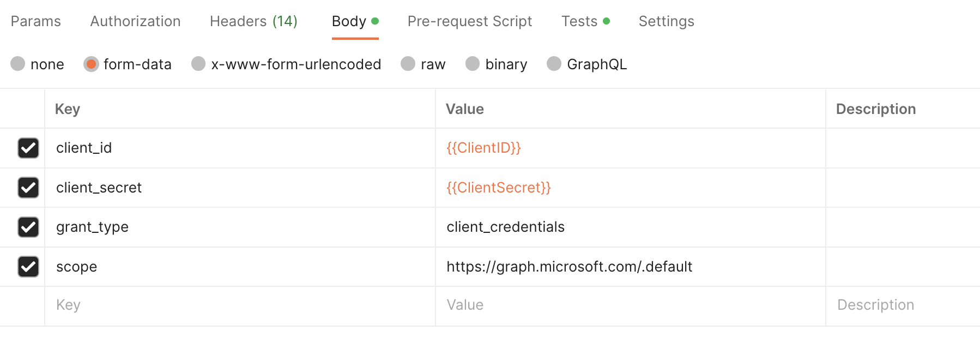Toggle the grant_type row checkbox
The height and width of the screenshot is (361, 980).
[x=28, y=227]
